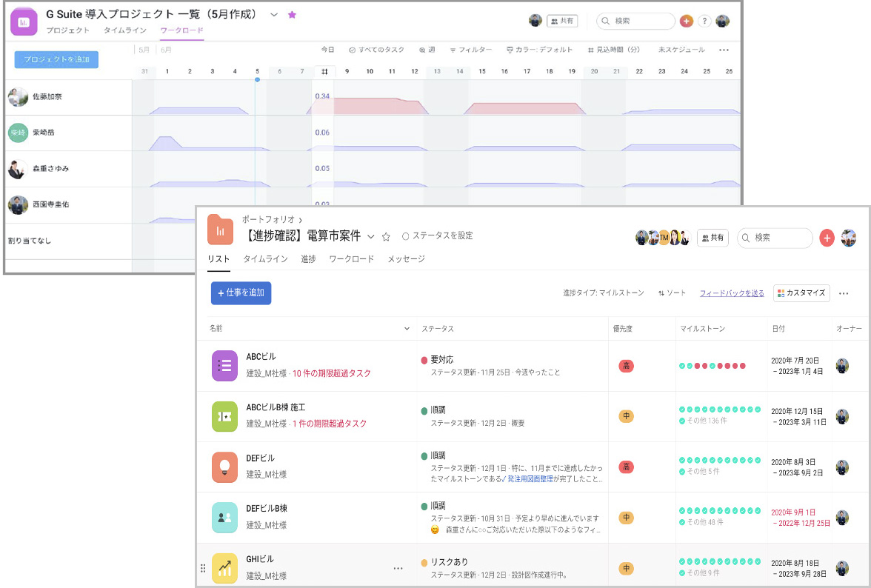Open the タイムライン tab in G Suite window

(x=125, y=30)
